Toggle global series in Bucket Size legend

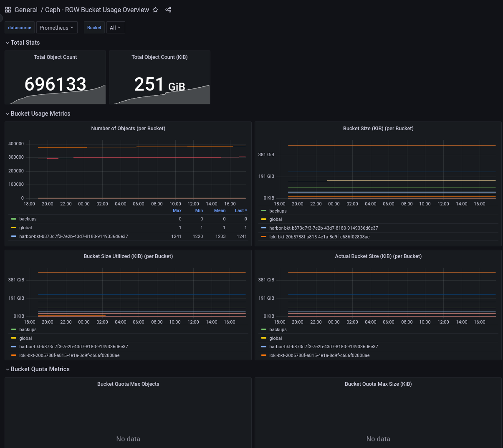[x=276, y=219]
